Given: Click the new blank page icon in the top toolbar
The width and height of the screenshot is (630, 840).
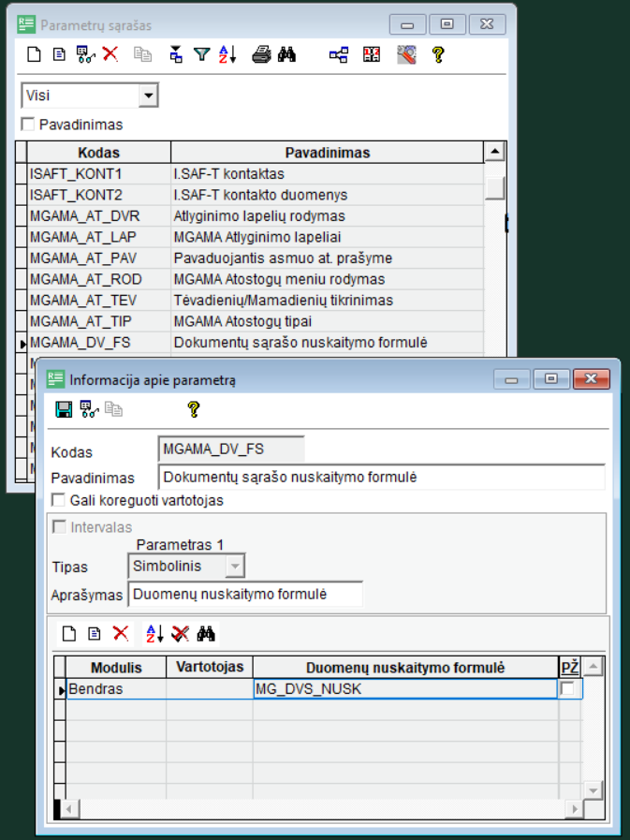Looking at the screenshot, I should pos(34,55).
